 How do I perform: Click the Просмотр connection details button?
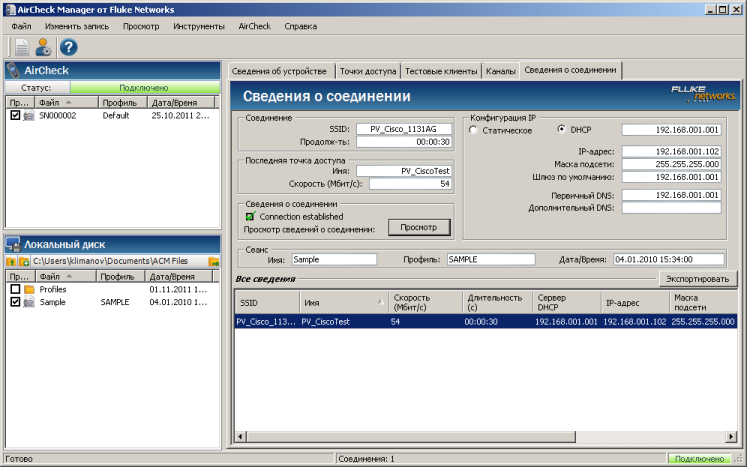coord(419,227)
